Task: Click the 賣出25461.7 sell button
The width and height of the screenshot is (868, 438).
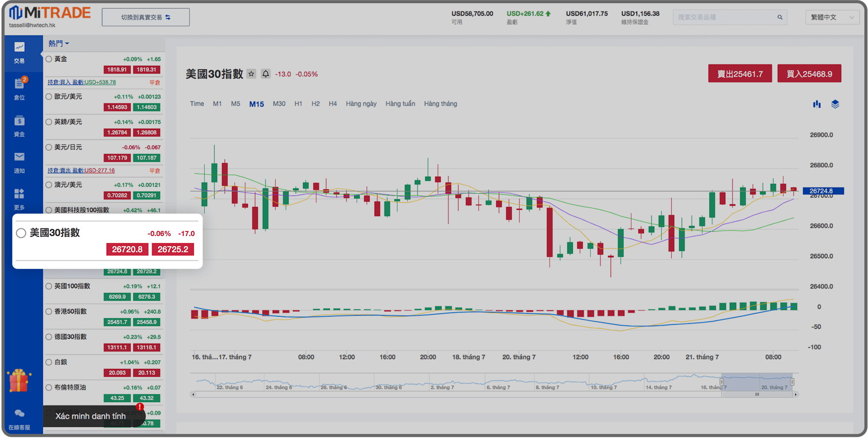Action: click(740, 74)
